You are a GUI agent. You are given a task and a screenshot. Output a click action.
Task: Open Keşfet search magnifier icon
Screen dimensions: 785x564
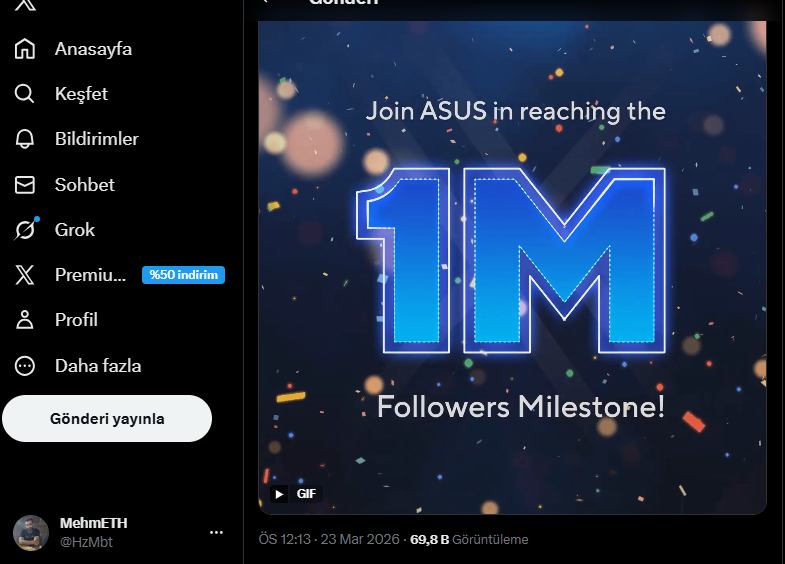pyautogui.click(x=25, y=94)
